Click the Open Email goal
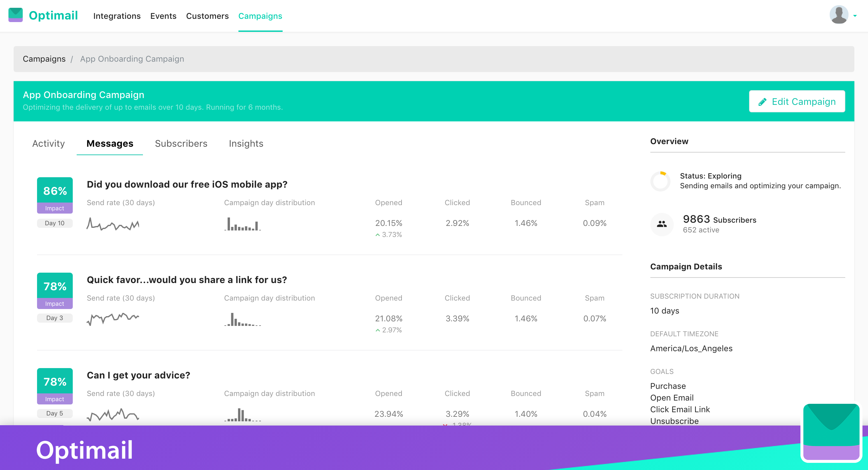The image size is (868, 470). click(x=671, y=398)
